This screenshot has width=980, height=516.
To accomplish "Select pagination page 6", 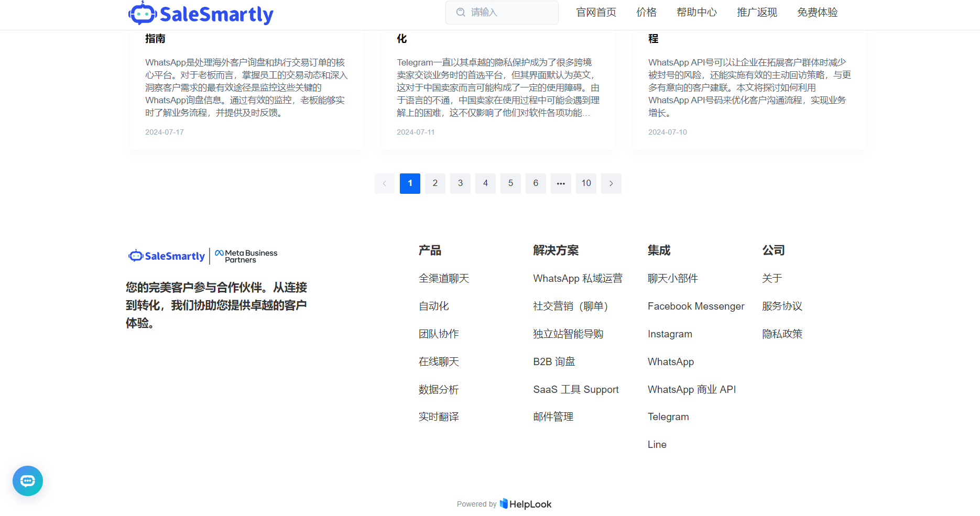I will 536,183.
